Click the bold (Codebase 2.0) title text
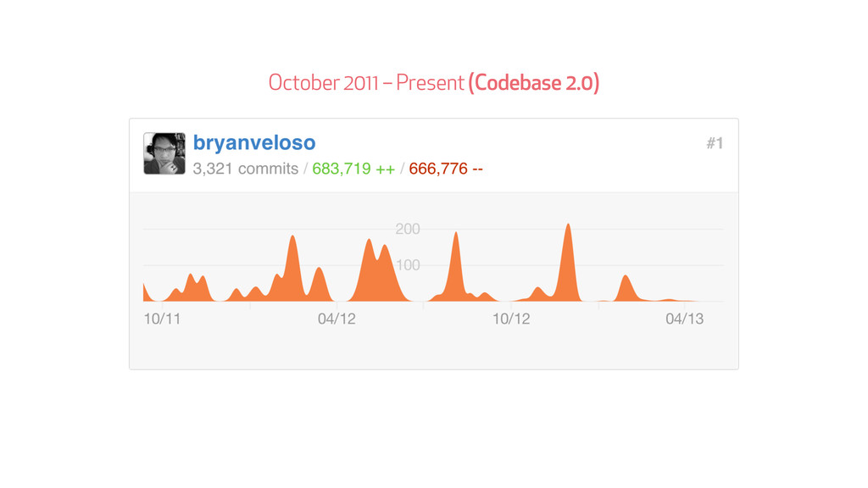 click(534, 83)
